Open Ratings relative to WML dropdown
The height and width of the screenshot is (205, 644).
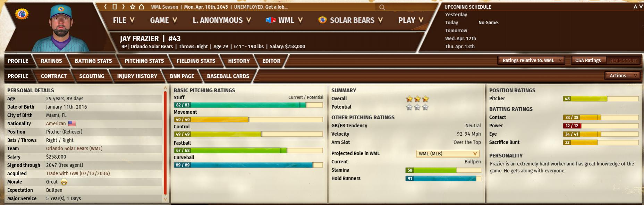click(x=531, y=60)
